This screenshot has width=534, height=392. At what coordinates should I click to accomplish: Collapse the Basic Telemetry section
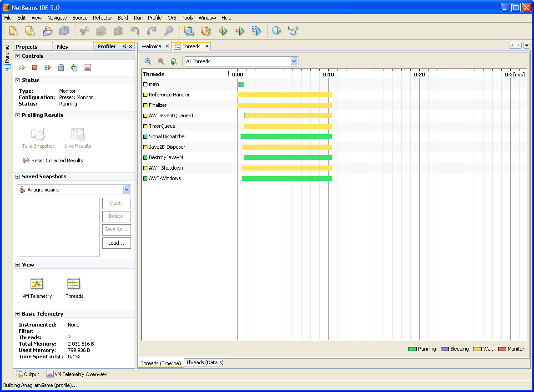point(17,314)
